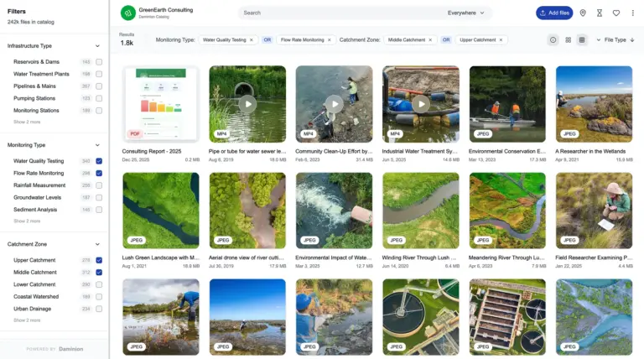
Task: Click in the Search input field
Action: pos(335,13)
